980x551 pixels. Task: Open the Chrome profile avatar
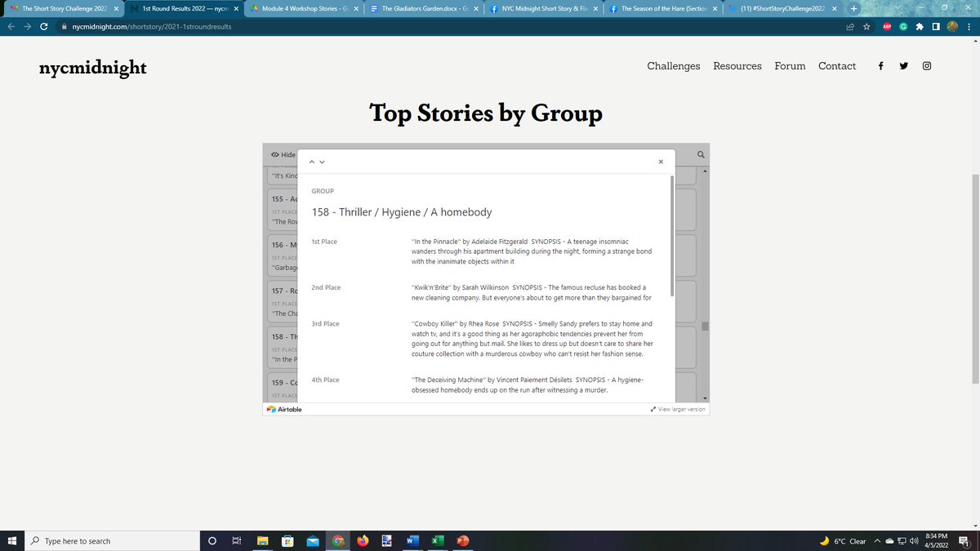coord(952,26)
